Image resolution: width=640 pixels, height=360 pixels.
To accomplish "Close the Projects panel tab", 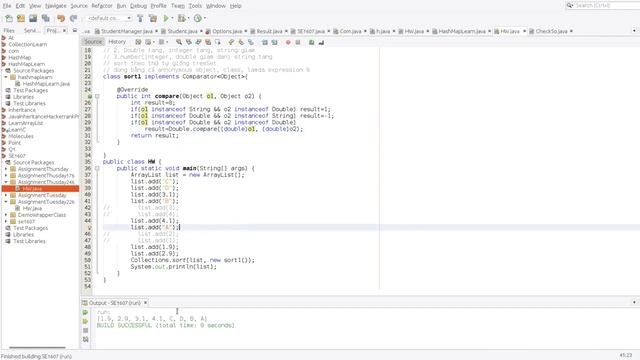I will coord(64,31).
